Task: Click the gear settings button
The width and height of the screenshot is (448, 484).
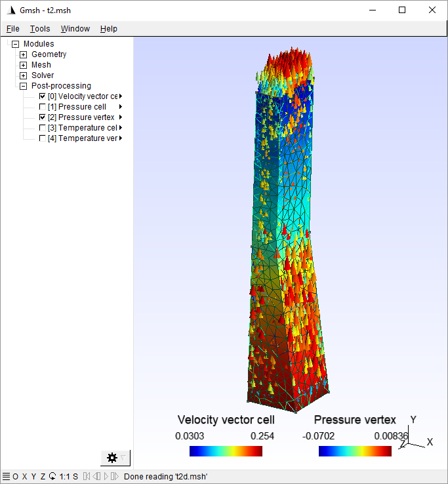Action: click(112, 457)
